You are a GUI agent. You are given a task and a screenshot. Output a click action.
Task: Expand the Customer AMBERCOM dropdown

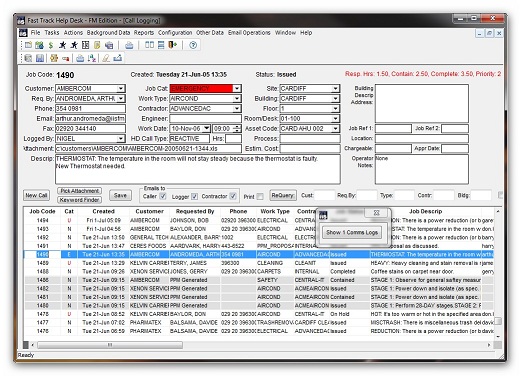(x=121, y=88)
